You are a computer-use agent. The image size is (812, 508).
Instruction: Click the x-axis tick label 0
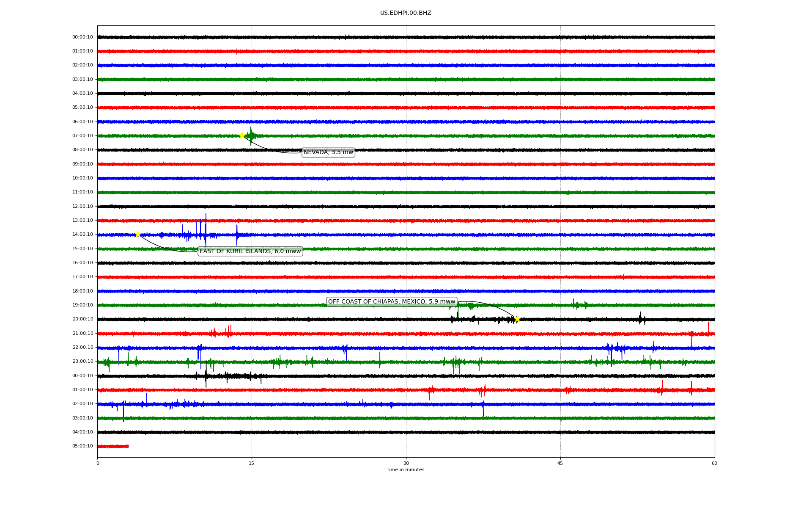coord(98,463)
